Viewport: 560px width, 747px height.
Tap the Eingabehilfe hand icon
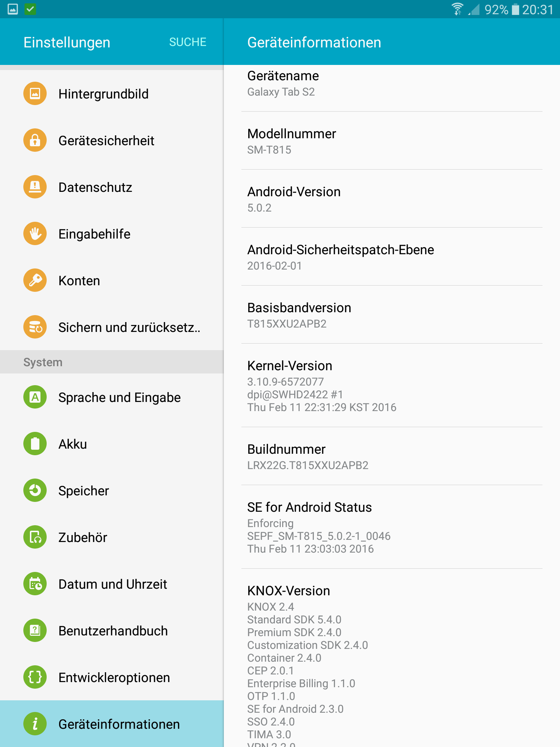[35, 234]
